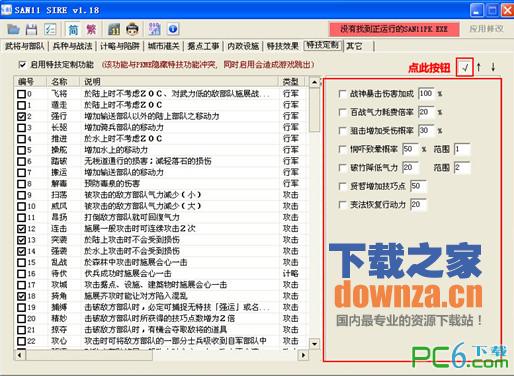Save changes with the floppy disk icon

[32, 29]
